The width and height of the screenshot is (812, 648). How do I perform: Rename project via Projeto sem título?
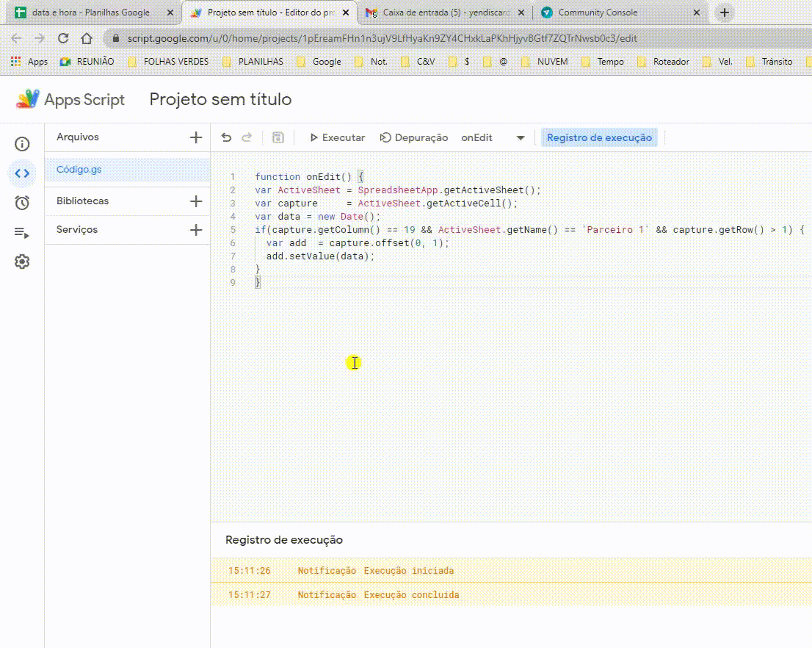click(x=220, y=99)
